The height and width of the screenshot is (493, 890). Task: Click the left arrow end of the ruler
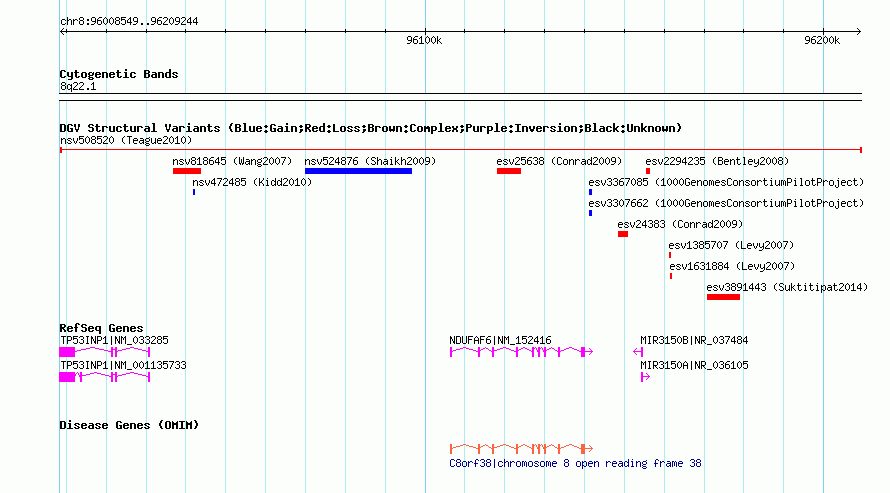63,31
